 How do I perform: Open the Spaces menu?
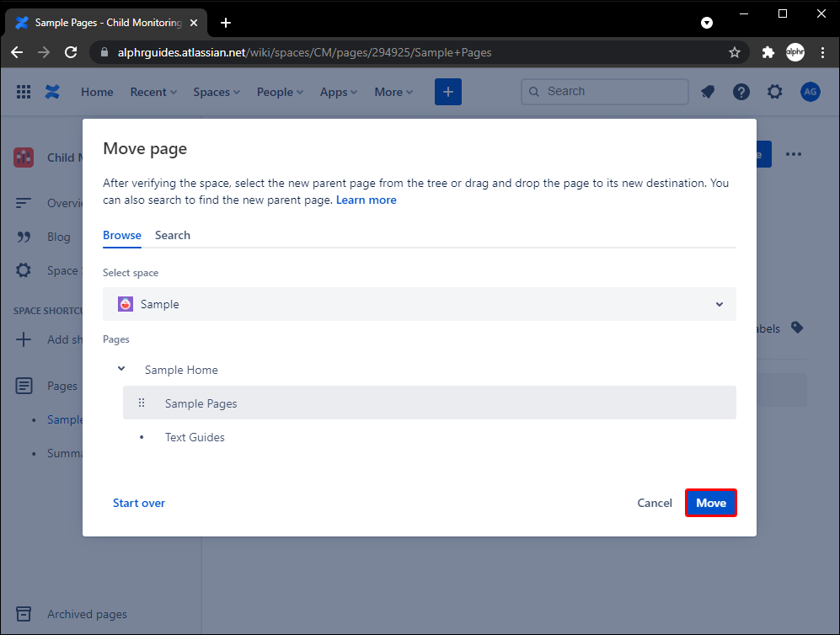(x=217, y=92)
